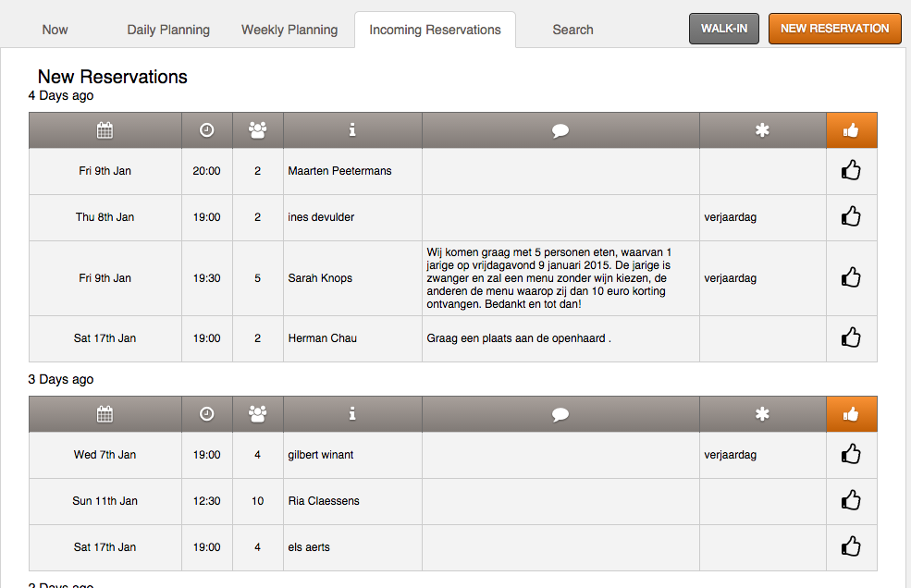Click orange thumbs-up header in first table

coord(851,130)
